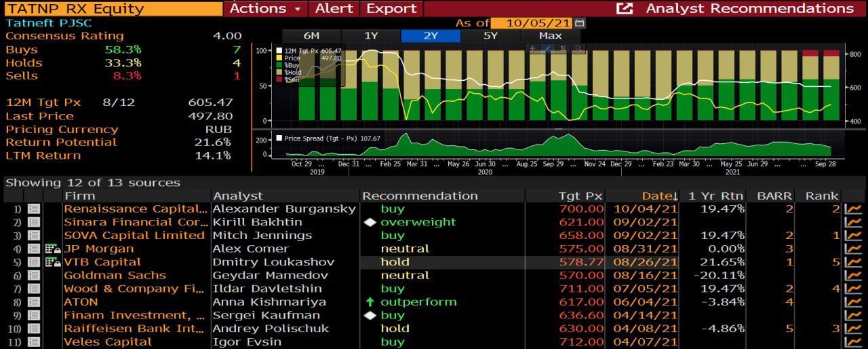Switch chart range to 6M
The height and width of the screenshot is (349, 868).
point(311,36)
